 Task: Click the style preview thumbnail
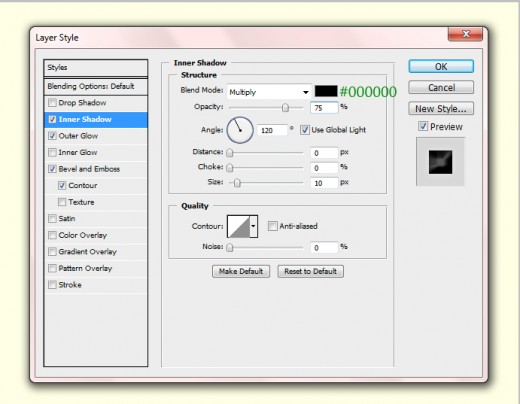pos(440,162)
